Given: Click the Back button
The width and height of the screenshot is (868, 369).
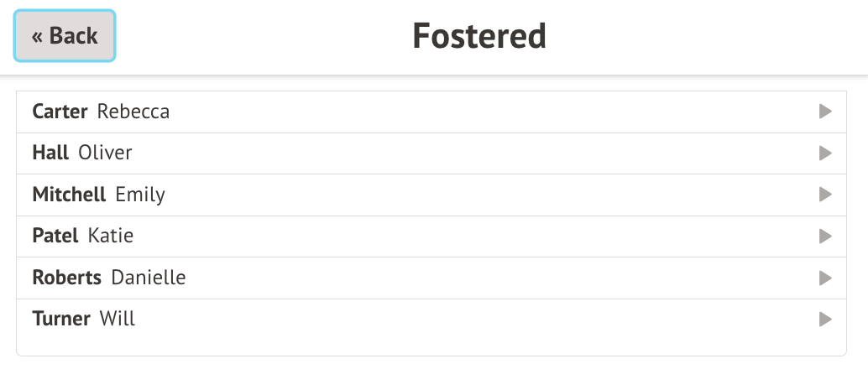Looking at the screenshot, I should click(x=65, y=36).
